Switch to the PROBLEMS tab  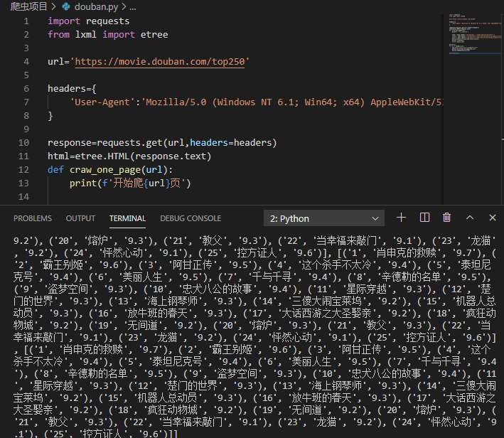tap(33, 218)
